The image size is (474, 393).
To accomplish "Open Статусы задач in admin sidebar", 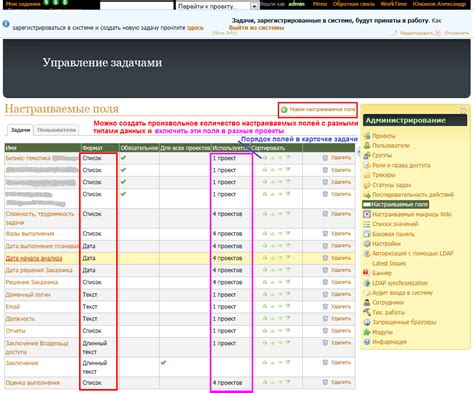I will point(391,185).
